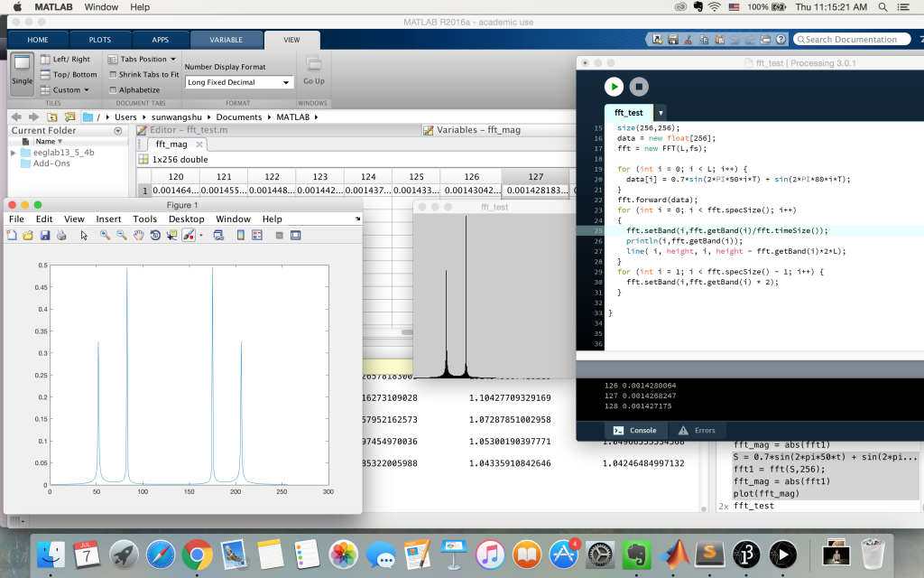Viewport: 924px width, 578px height.
Task: Navigate back in MATLAB folder toolbar
Action: pos(16,117)
